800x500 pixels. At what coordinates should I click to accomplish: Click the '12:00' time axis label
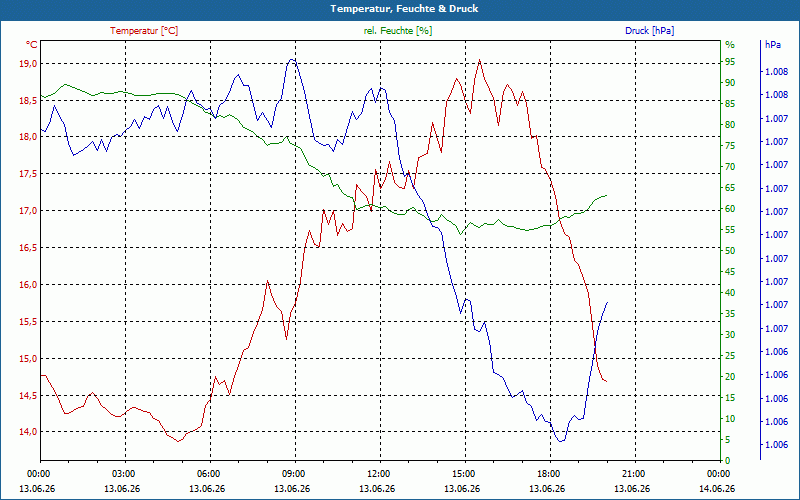(x=378, y=473)
